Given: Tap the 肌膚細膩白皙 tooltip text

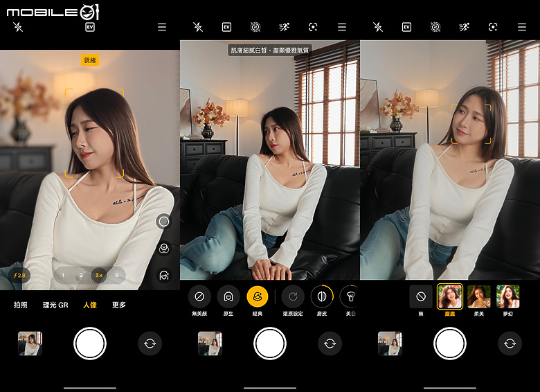Looking at the screenshot, I should 270,50.
